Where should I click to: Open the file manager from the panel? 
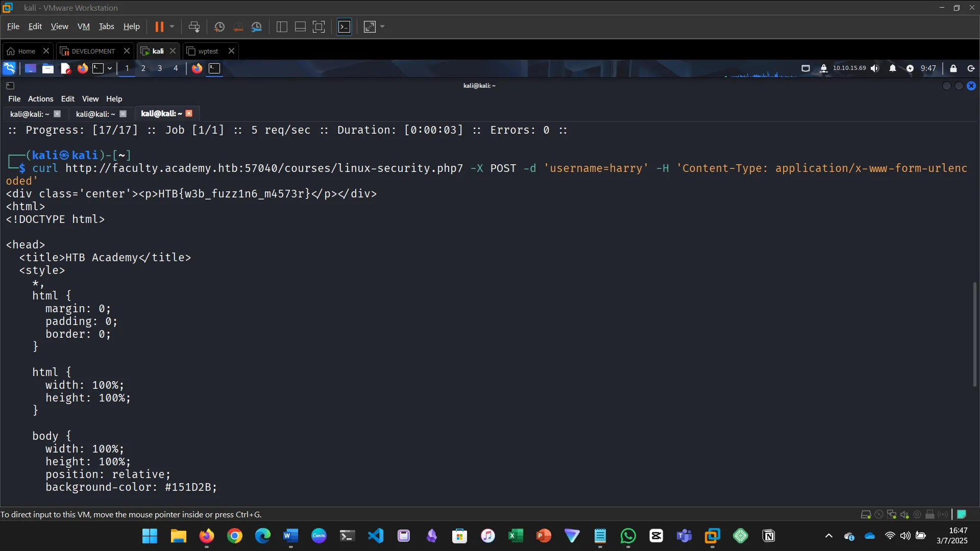[47, 68]
